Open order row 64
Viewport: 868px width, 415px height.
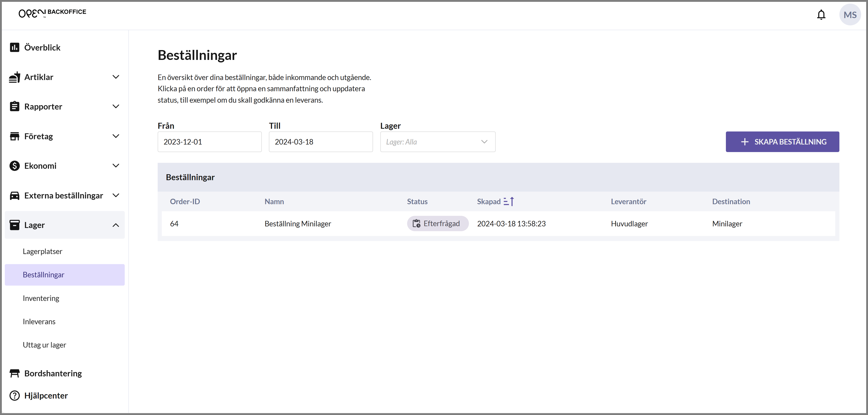tap(498, 223)
